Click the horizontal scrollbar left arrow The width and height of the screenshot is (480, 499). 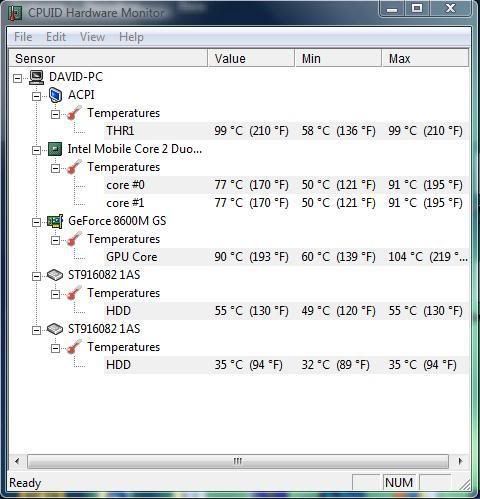17,461
